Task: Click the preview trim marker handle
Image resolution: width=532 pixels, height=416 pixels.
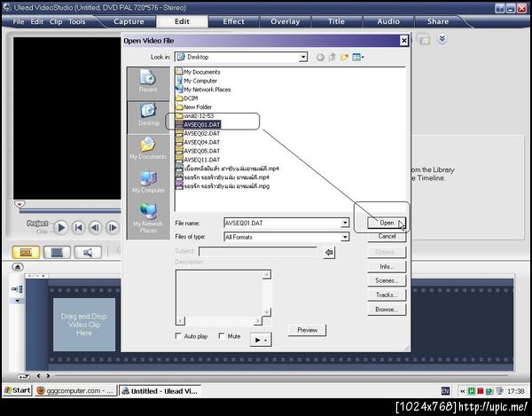Action: click(x=20, y=204)
